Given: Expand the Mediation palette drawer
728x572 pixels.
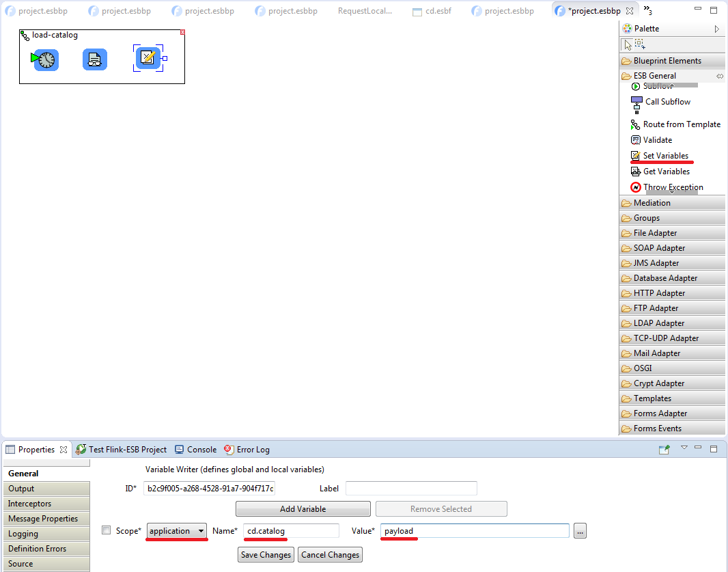Looking at the screenshot, I should [x=652, y=203].
